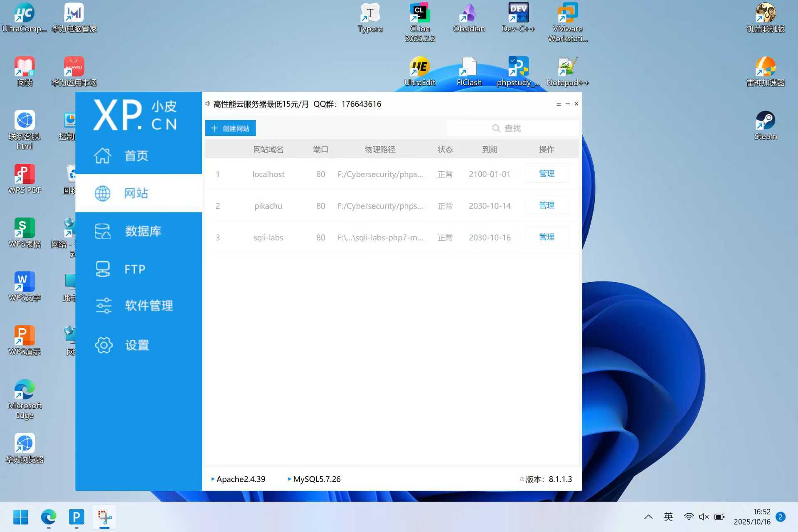Open the FTP sidebar section
Image resolution: width=798 pixels, height=532 pixels.
pyautogui.click(x=134, y=269)
